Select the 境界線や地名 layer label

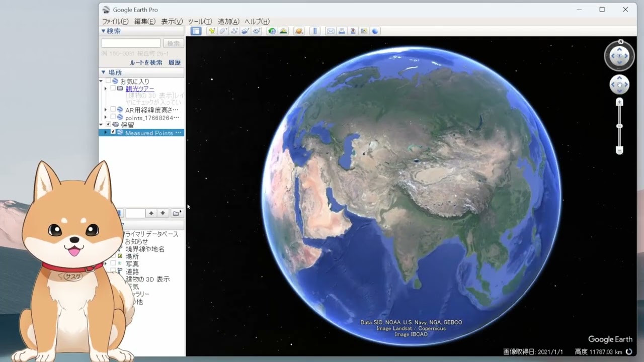coord(145,249)
